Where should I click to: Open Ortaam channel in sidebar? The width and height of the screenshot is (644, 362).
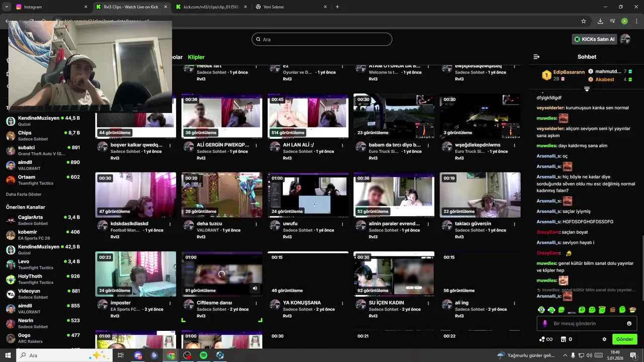coord(43,180)
